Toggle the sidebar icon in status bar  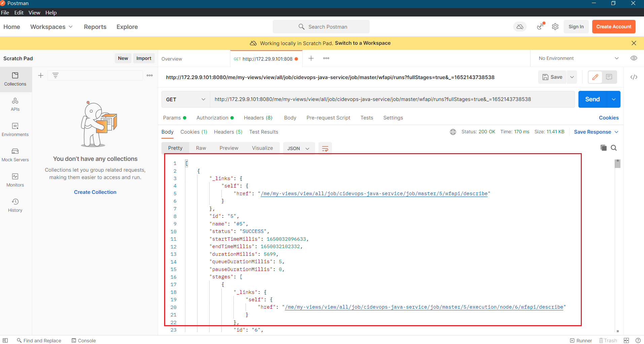[x=5, y=341]
